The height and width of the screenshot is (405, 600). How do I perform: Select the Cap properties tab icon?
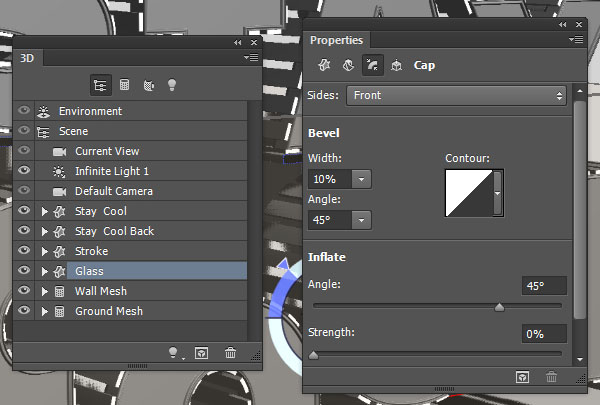point(372,65)
